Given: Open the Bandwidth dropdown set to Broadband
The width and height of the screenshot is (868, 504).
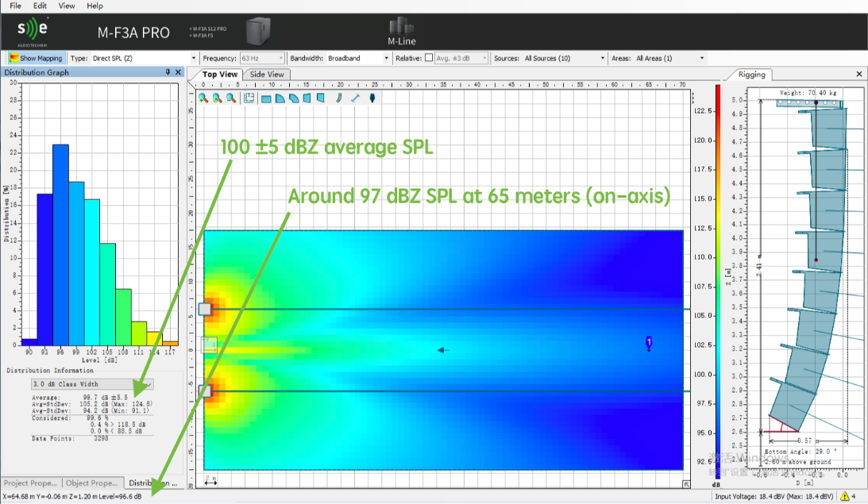Looking at the screenshot, I should pos(357,58).
